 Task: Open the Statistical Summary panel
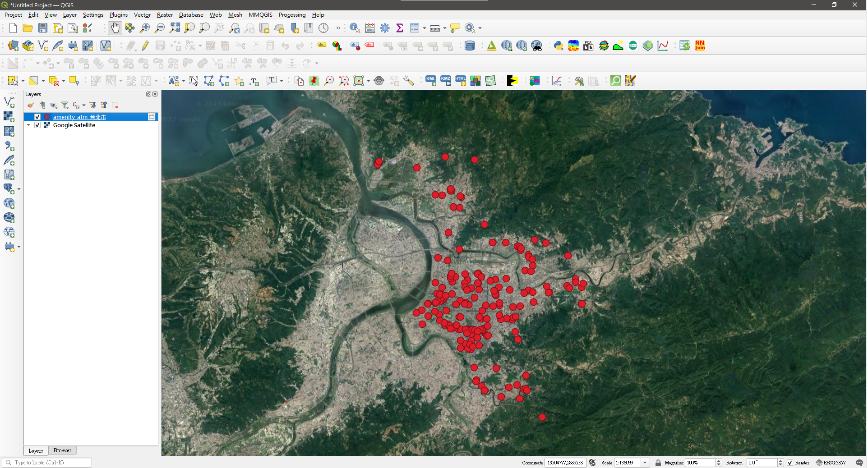[x=400, y=28]
